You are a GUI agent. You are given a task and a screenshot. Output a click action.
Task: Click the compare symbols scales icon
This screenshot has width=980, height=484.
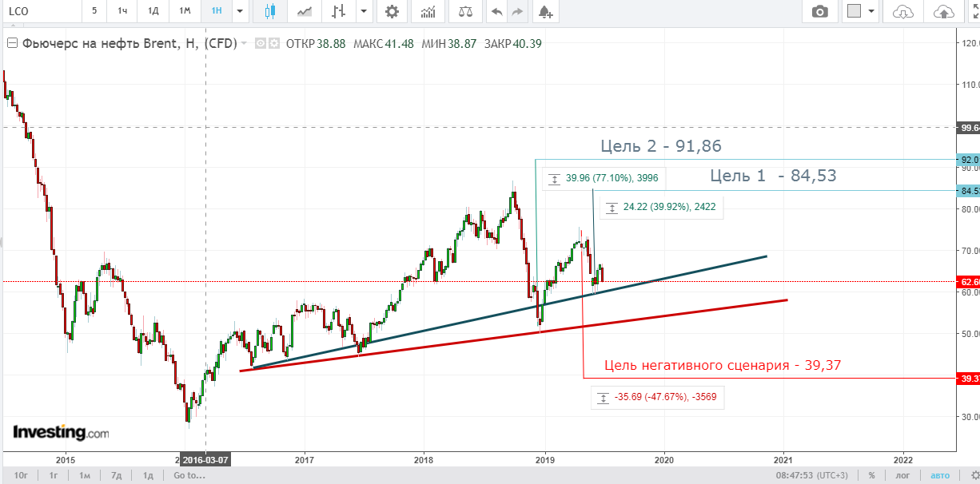click(464, 11)
